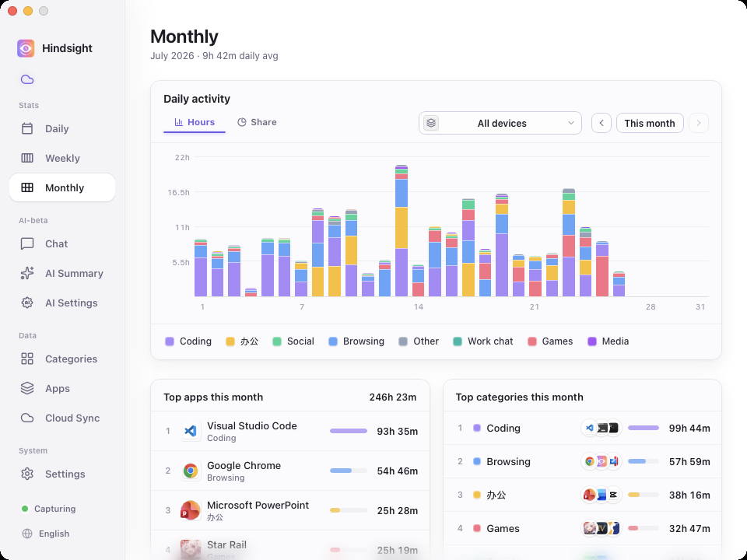Change language via English selector

pyautogui.click(x=46, y=534)
